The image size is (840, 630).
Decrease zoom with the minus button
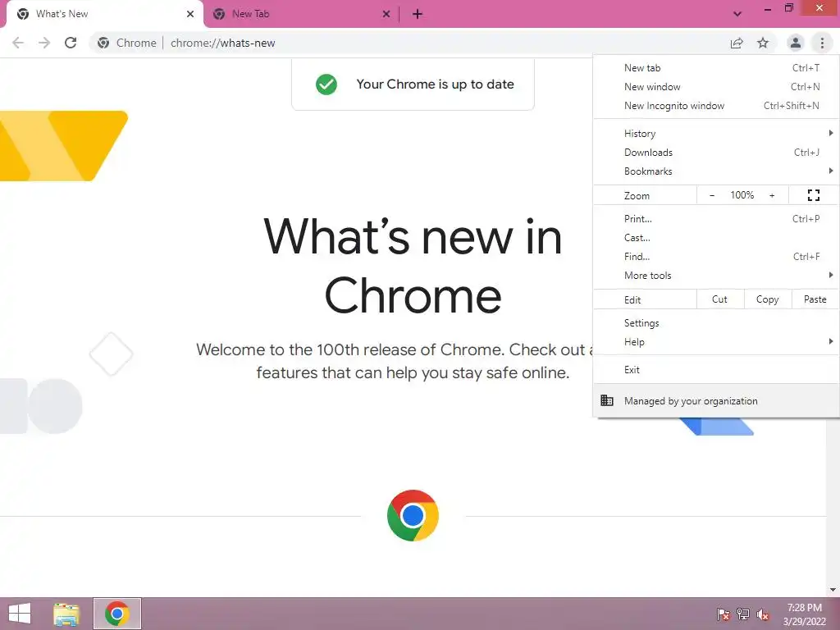click(x=712, y=195)
